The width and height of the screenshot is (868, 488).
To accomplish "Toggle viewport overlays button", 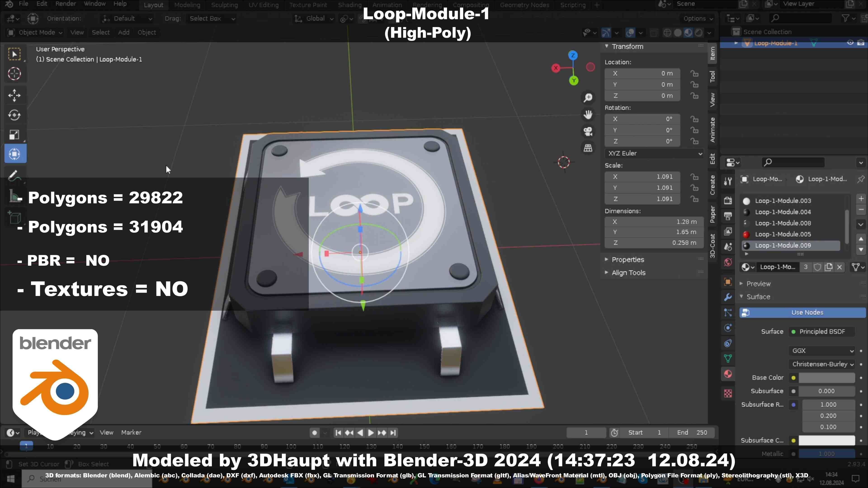I will [x=630, y=33].
